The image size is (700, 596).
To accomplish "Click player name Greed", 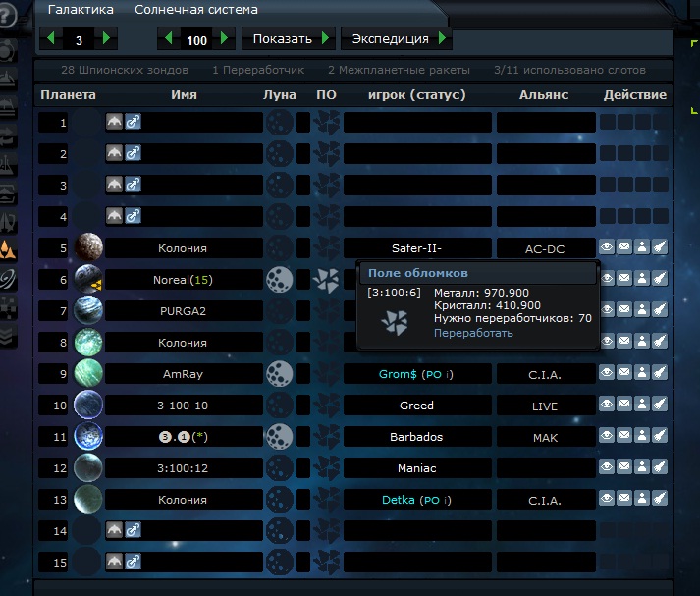I will pos(416,406).
